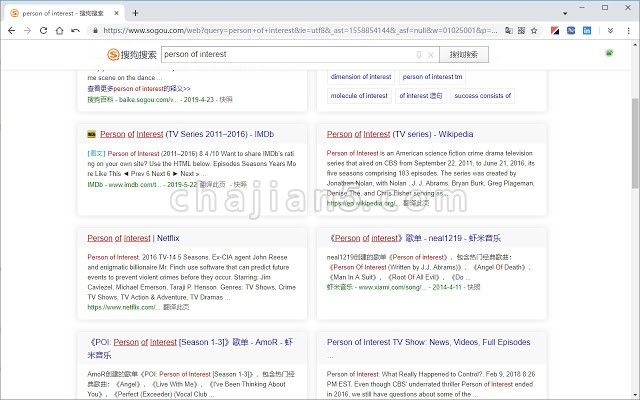The width and height of the screenshot is (640, 400).
Task: Open the LinkedIn extension icon
Action: click(x=587, y=31)
